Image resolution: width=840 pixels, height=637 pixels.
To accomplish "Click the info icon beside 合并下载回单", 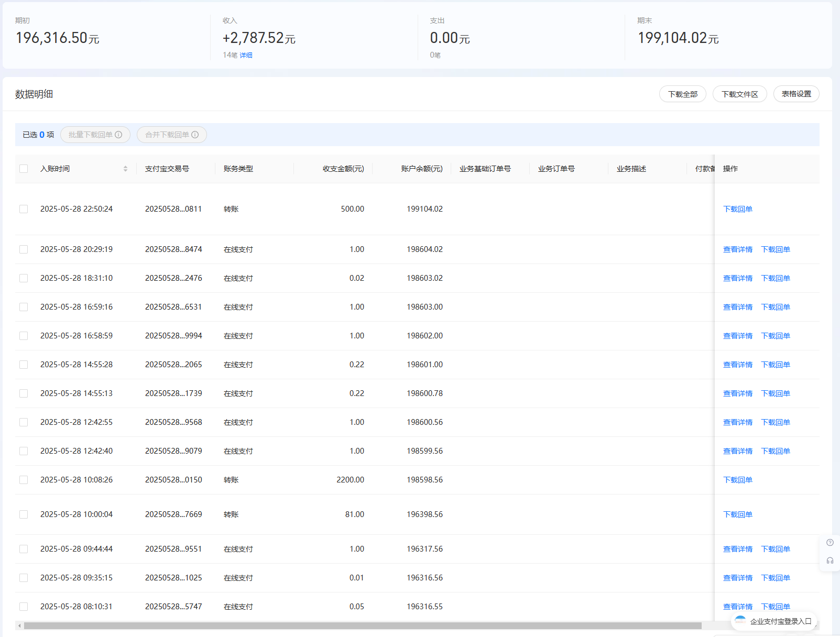I will tap(195, 135).
